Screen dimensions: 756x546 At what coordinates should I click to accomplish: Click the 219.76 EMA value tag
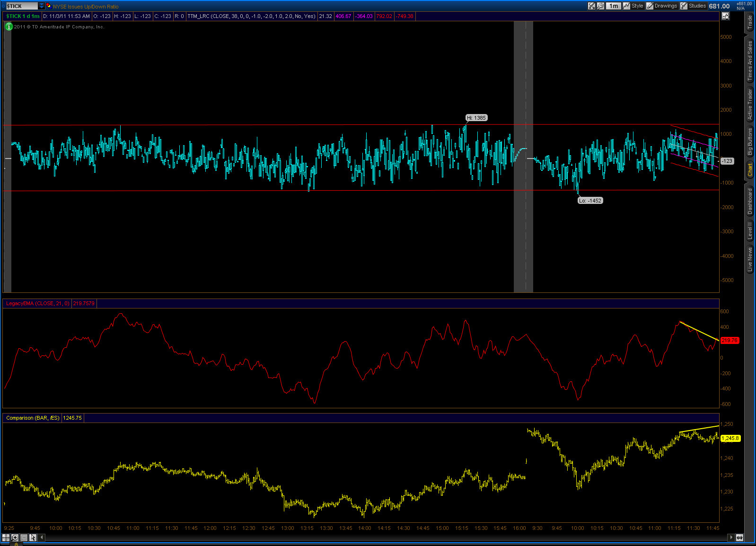[x=730, y=341]
